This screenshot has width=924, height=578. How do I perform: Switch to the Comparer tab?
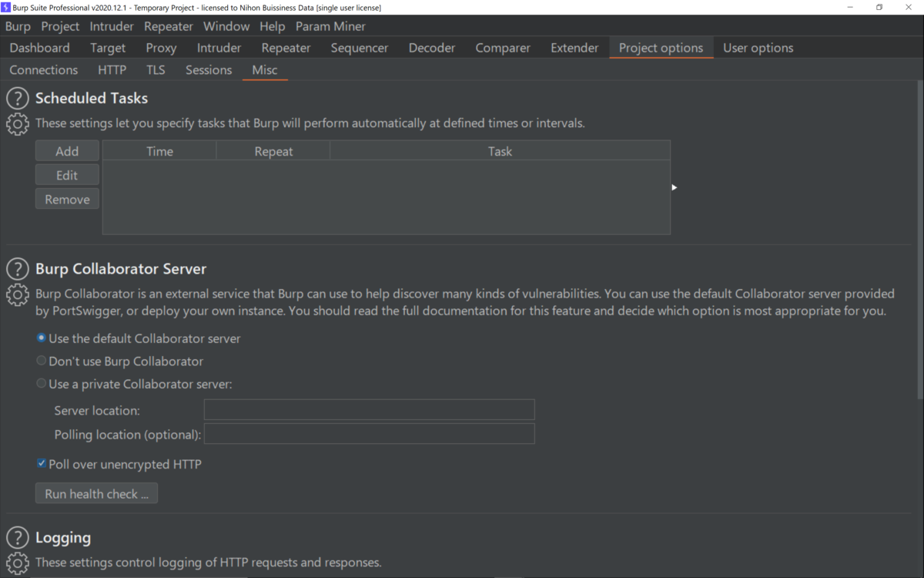coord(503,48)
